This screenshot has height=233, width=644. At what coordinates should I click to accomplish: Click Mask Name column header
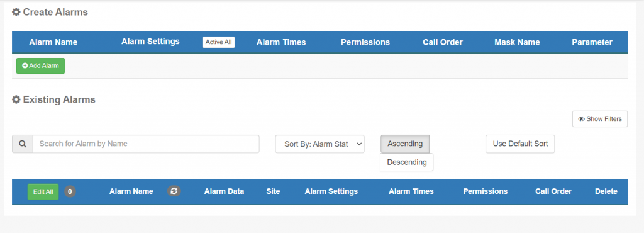[517, 42]
